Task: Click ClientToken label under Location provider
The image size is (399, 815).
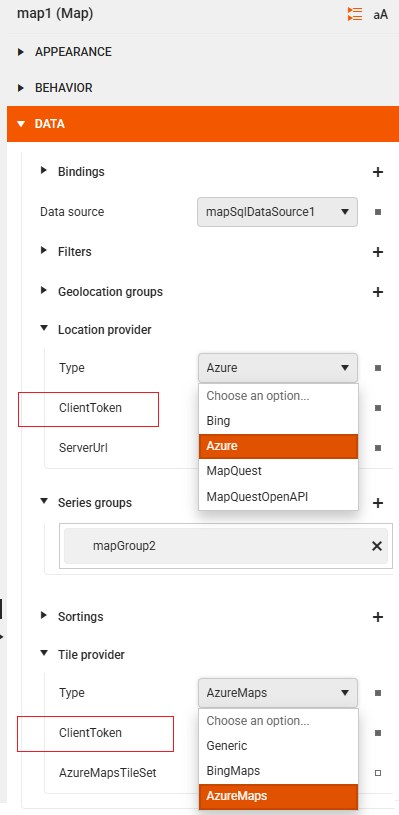Action: tap(90, 408)
